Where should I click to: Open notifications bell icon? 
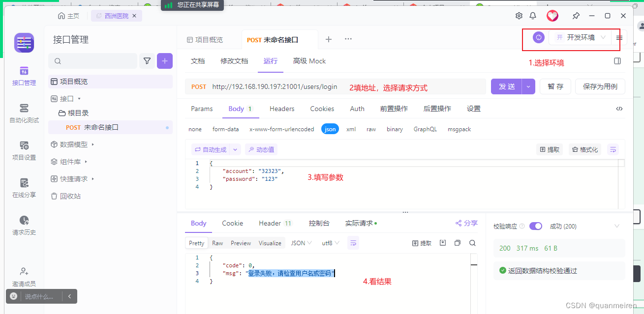(x=533, y=16)
